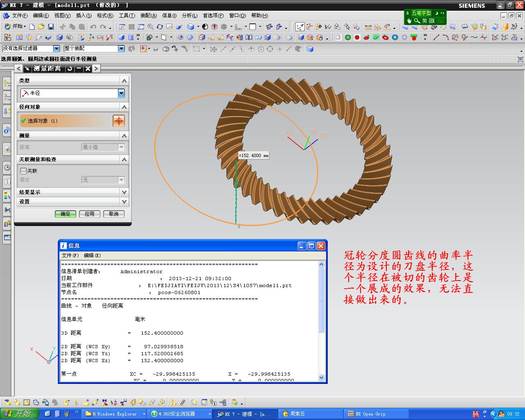Click scroll down arrow in 信息 window
Image resolution: width=525 pixels, height=420 pixels.
[x=322, y=378]
